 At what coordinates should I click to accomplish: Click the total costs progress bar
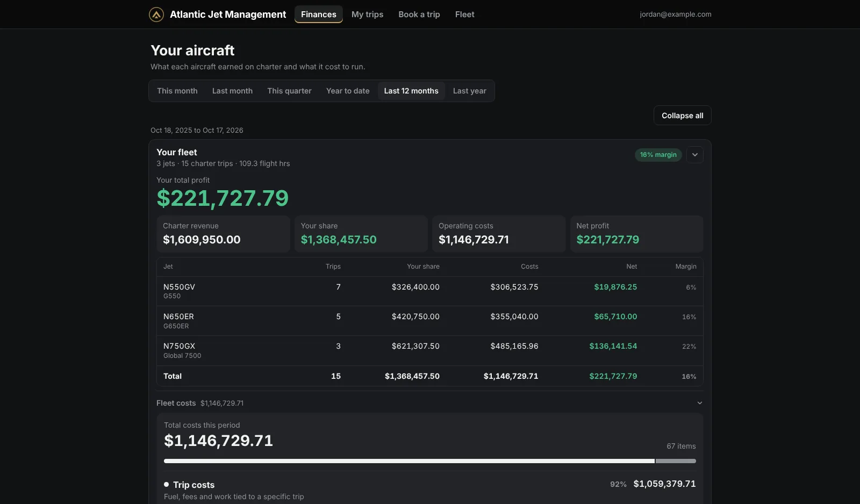[430, 461]
